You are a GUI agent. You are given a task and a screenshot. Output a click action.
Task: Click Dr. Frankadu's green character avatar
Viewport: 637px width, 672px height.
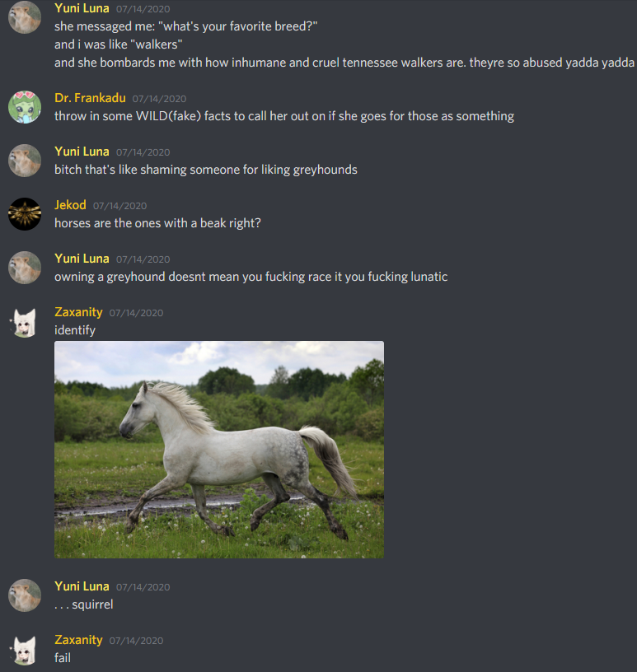(x=25, y=107)
